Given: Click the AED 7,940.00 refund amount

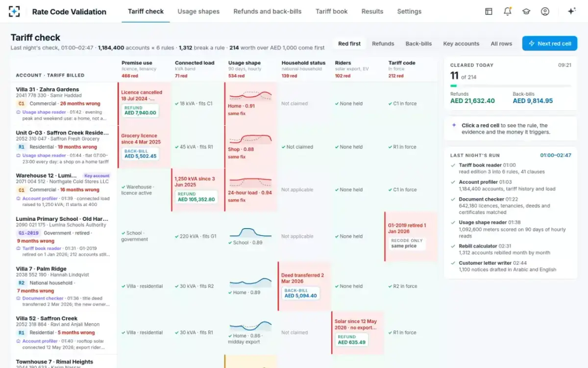Looking at the screenshot, I should pos(140,113).
